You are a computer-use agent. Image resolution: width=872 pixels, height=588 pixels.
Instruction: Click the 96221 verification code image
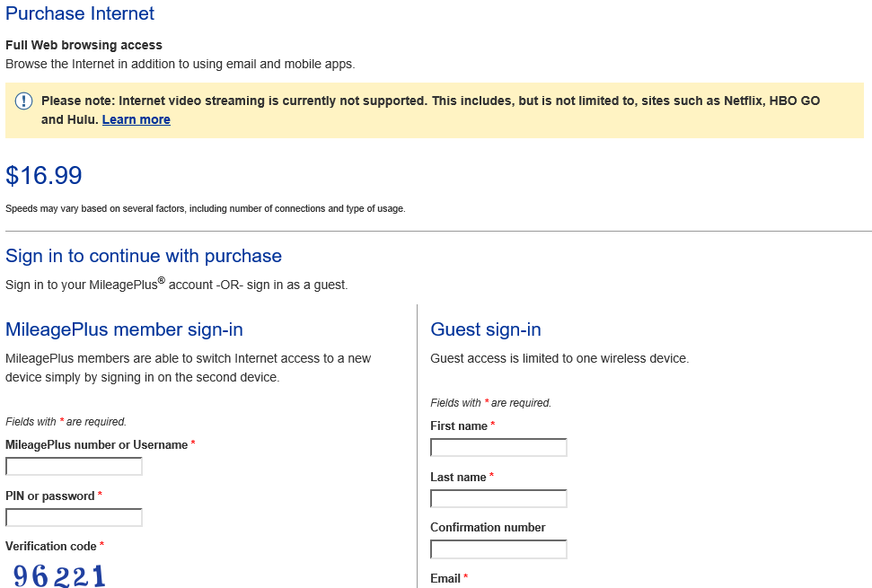59,575
